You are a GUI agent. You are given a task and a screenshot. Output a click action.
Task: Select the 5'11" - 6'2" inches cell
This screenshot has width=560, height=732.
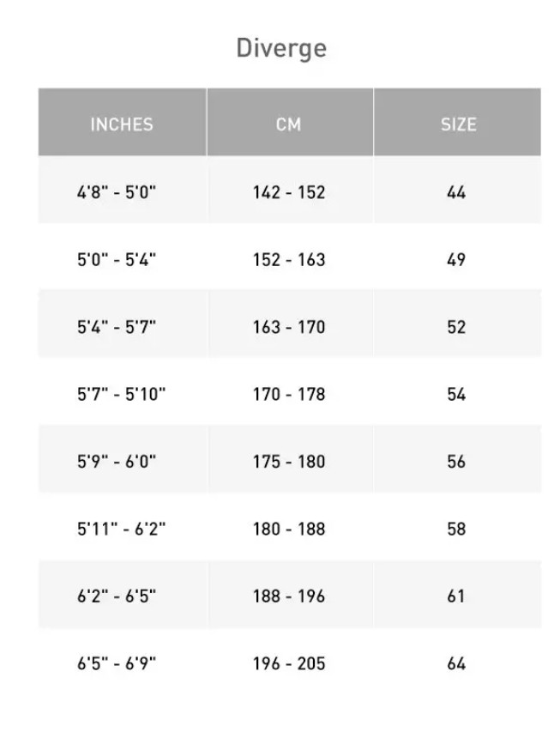tap(122, 529)
